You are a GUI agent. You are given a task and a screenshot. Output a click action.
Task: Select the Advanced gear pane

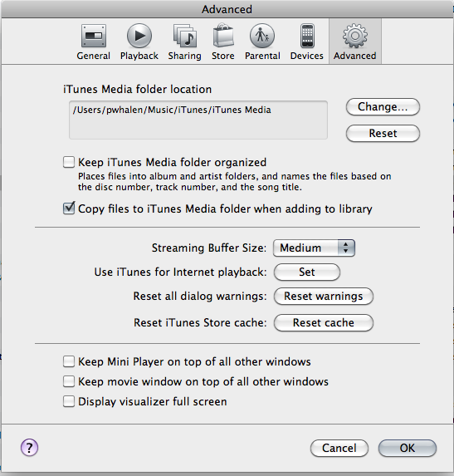pos(355,42)
